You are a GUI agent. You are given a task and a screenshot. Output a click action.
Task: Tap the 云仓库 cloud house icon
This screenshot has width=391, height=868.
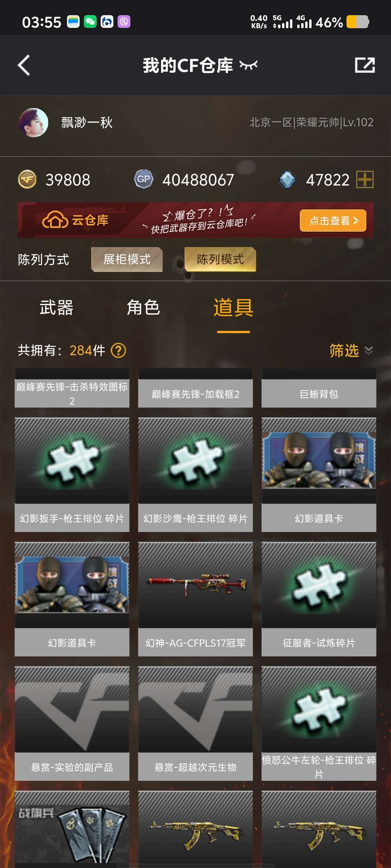click(x=55, y=220)
